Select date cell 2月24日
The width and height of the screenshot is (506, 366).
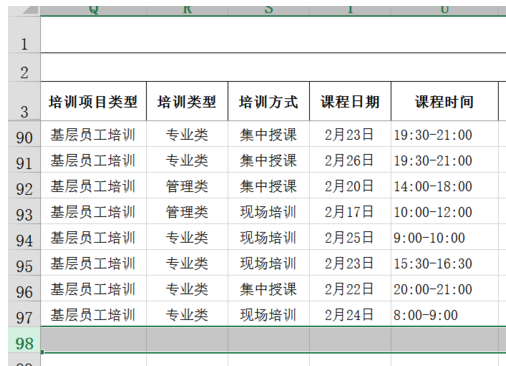pyautogui.click(x=350, y=314)
